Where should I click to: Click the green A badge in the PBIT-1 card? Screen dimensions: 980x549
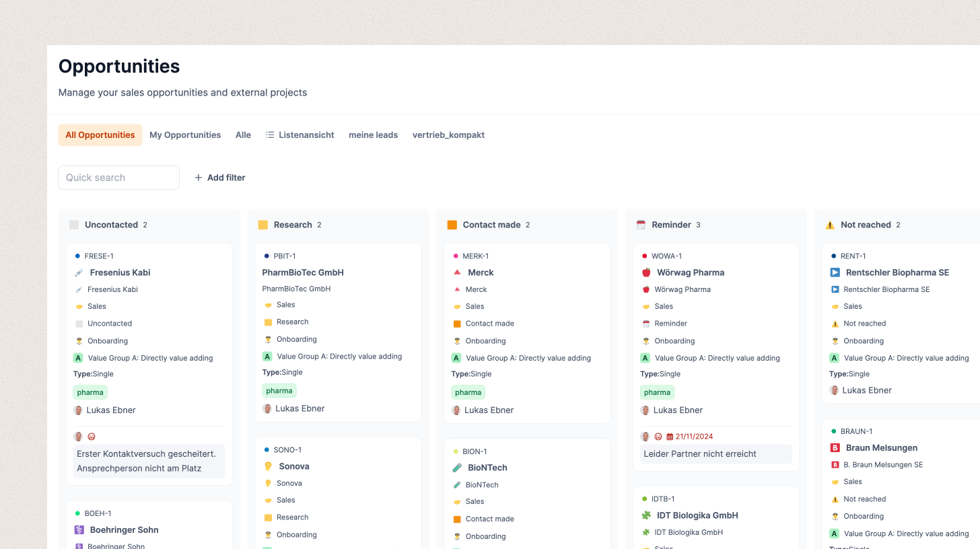coord(267,357)
